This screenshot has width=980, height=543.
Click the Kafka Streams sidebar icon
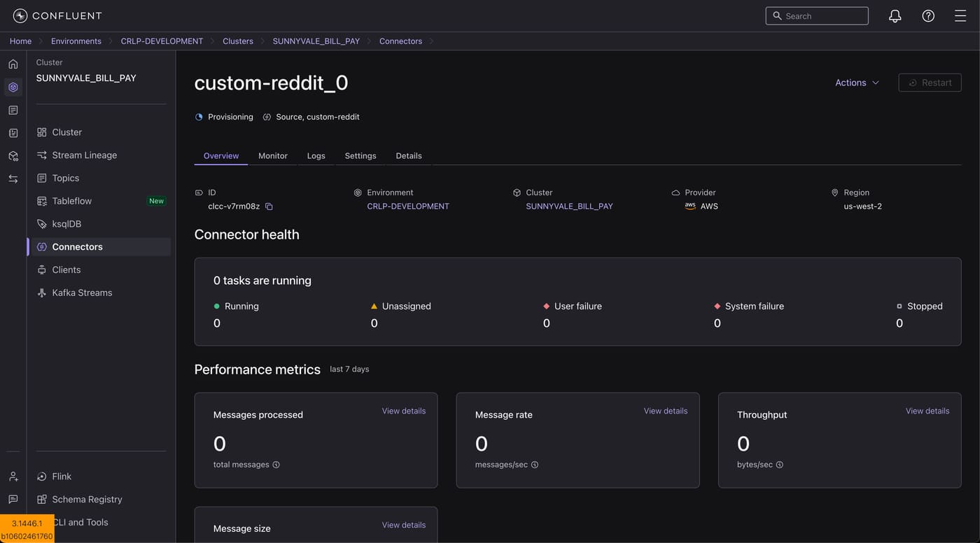[x=42, y=292]
